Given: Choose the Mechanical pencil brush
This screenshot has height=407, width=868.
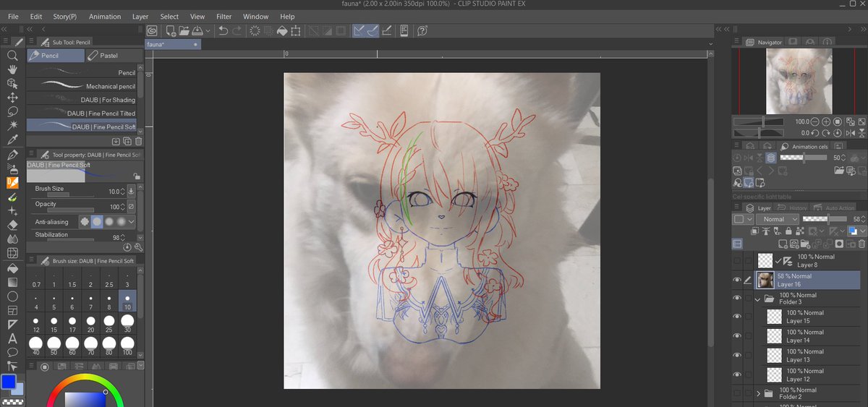Looking at the screenshot, I should point(82,86).
